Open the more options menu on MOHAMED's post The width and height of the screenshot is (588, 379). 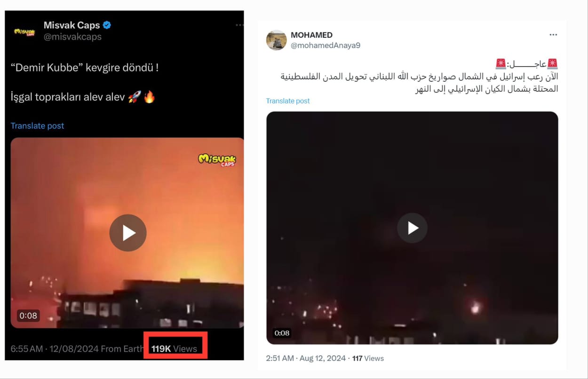click(553, 35)
